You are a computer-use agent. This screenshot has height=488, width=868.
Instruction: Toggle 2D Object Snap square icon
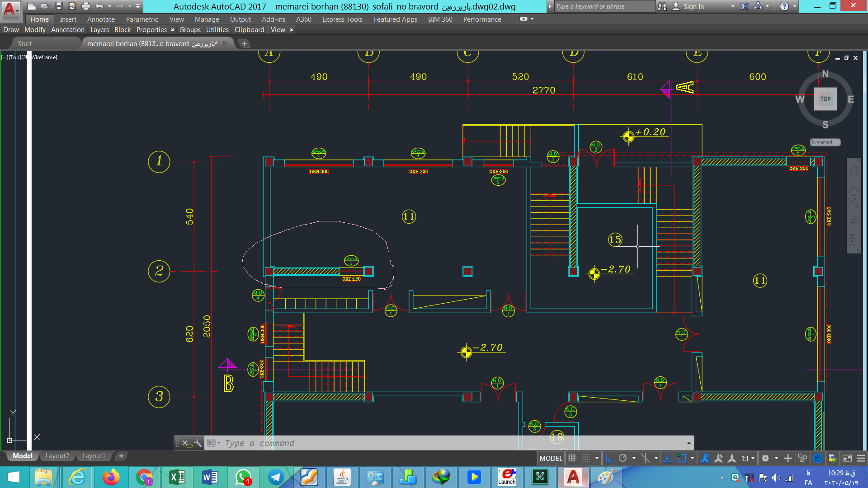click(x=682, y=458)
